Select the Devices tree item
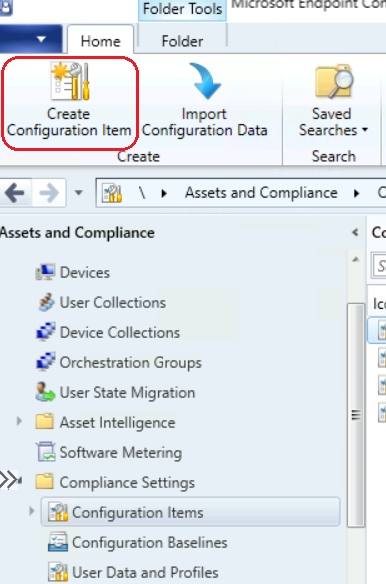Image resolution: width=386 pixels, height=584 pixels. click(85, 272)
